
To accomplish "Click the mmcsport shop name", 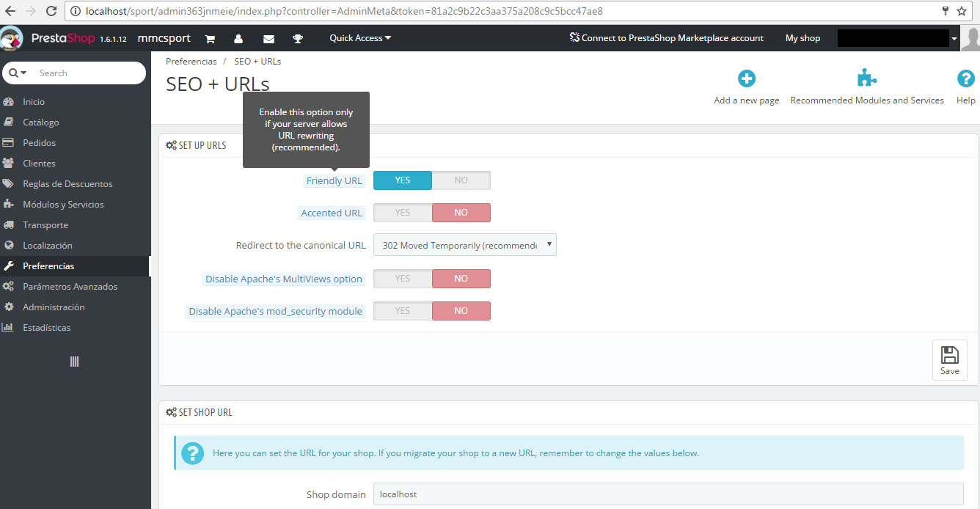I will click(x=164, y=38).
